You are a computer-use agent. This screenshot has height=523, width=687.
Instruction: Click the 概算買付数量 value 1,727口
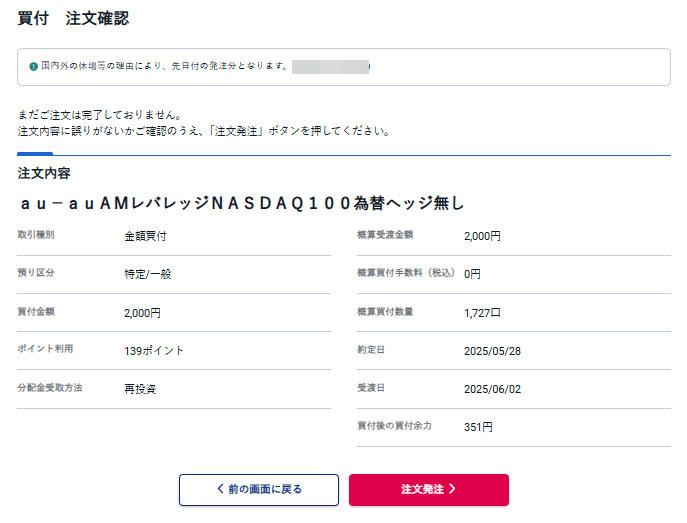pos(482,313)
